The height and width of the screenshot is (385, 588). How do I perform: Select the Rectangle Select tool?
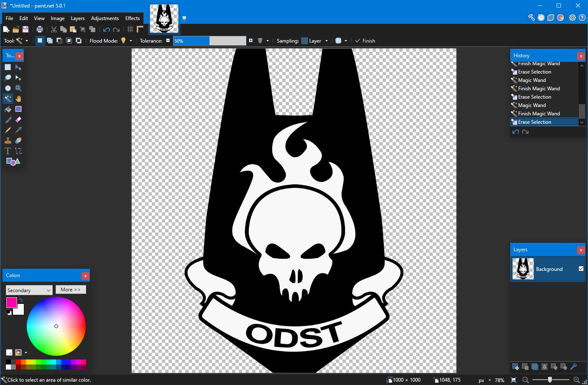click(x=8, y=67)
